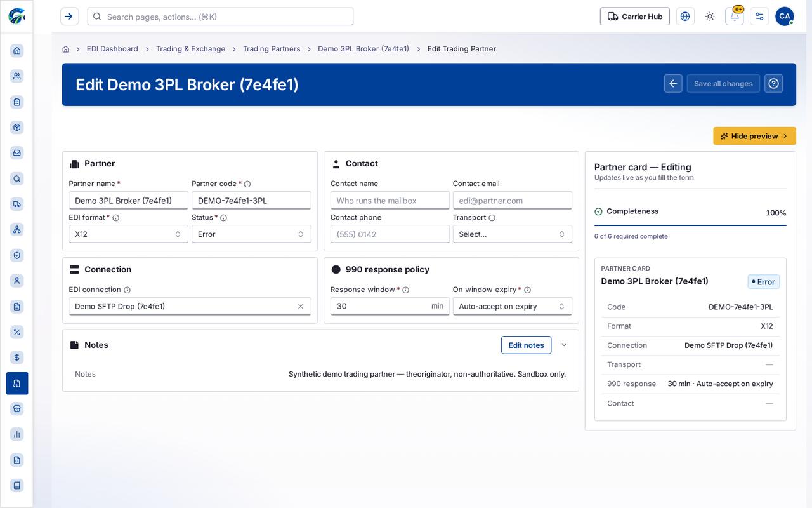Click the globe language icon

(685, 17)
